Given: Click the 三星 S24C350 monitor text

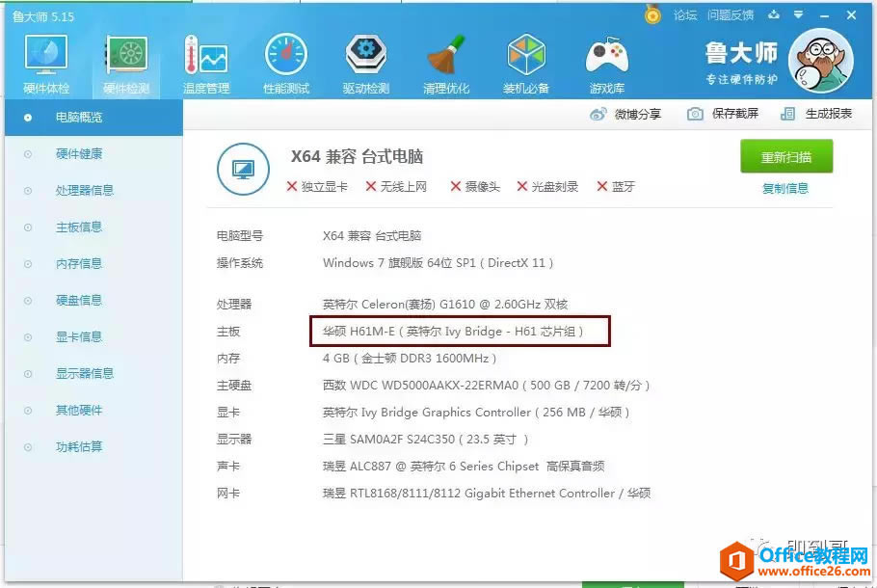Looking at the screenshot, I should [426, 440].
